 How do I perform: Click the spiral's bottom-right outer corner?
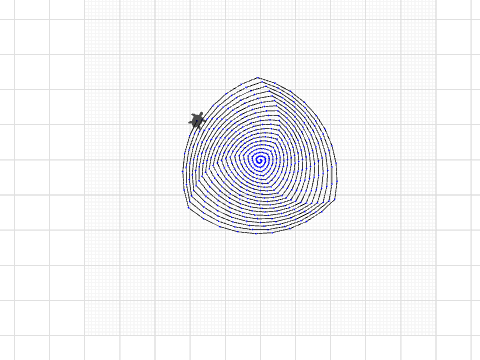pyautogui.click(x=335, y=199)
